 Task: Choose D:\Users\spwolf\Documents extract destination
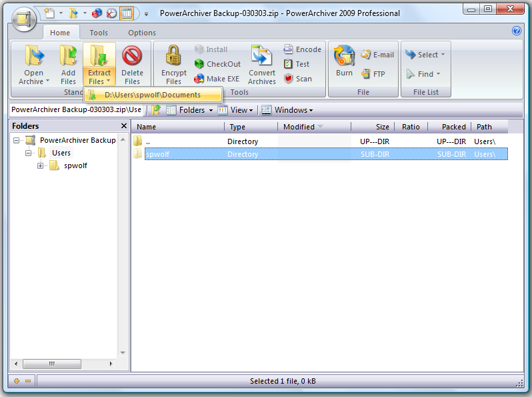point(153,95)
